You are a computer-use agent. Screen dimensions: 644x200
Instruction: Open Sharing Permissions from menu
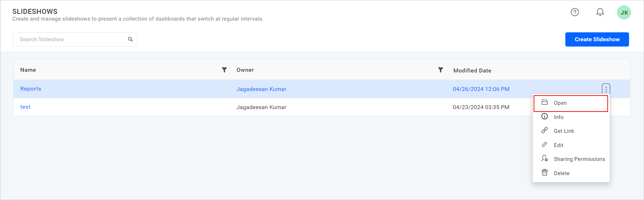tap(579, 159)
